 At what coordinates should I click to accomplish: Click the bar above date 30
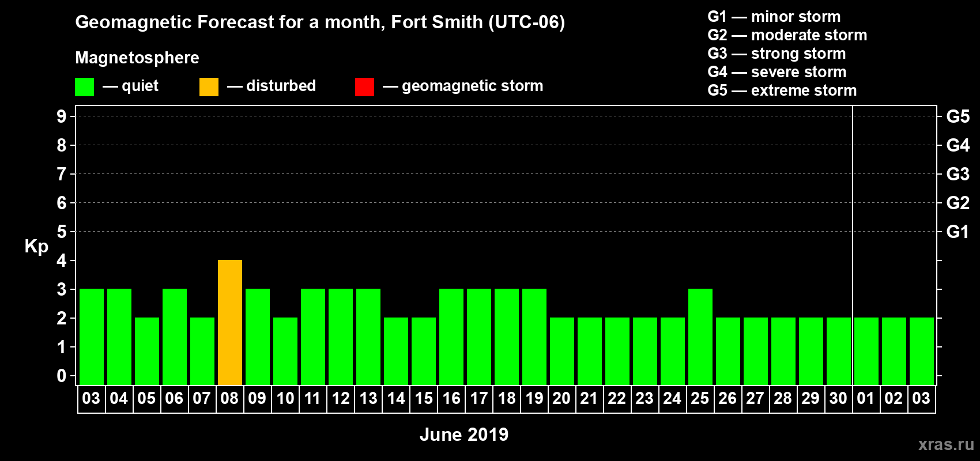point(839,351)
